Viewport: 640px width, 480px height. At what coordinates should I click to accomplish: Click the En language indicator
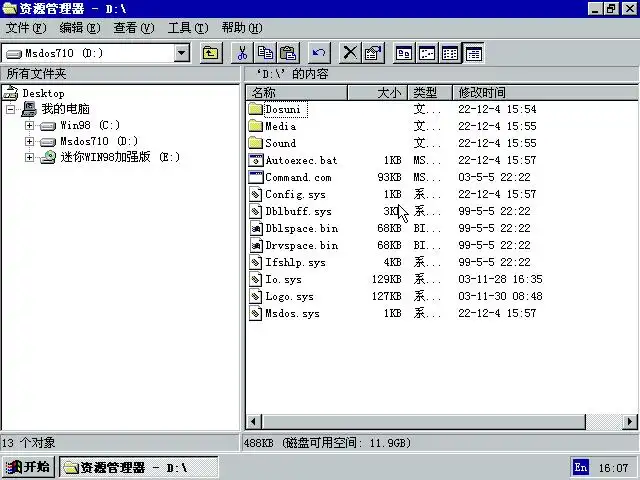click(581, 467)
